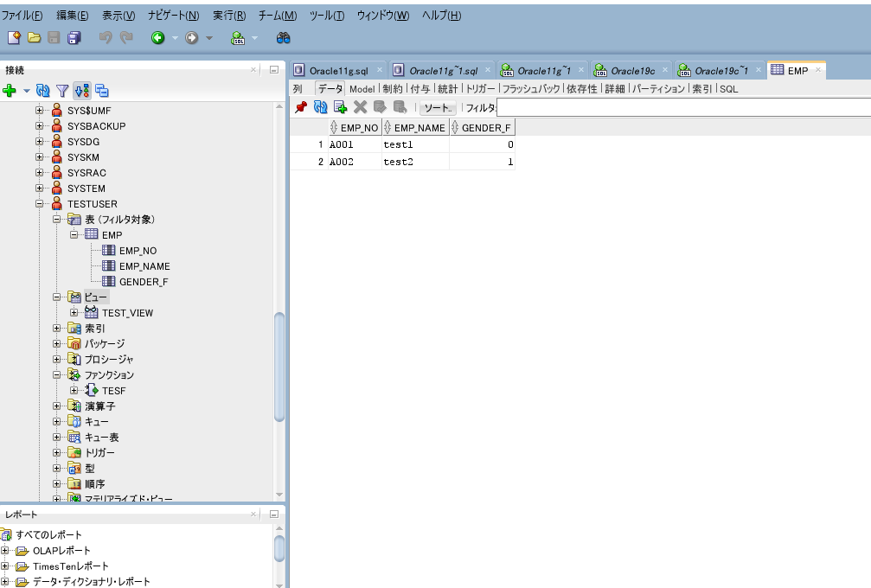Minimize the レポート panel

(274, 514)
